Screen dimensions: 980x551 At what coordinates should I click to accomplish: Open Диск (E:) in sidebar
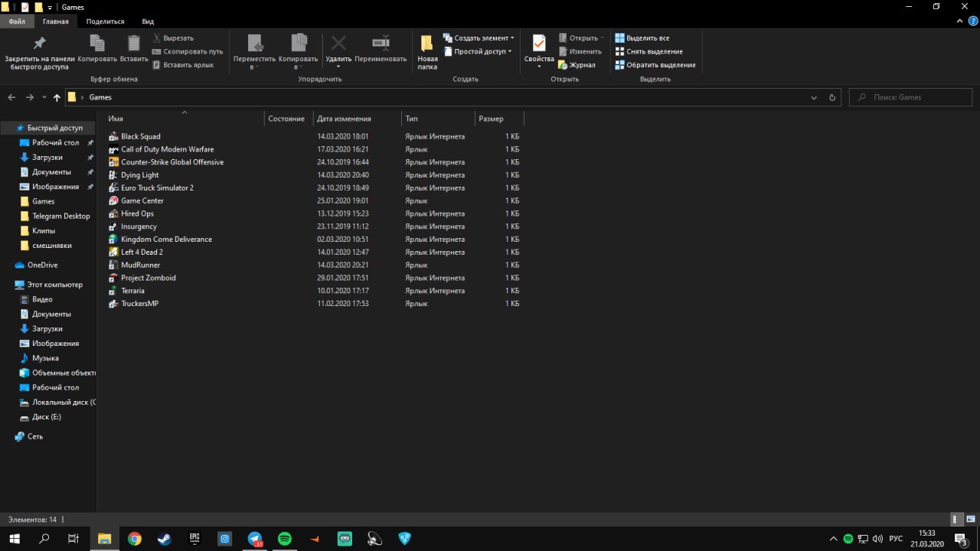(47, 417)
